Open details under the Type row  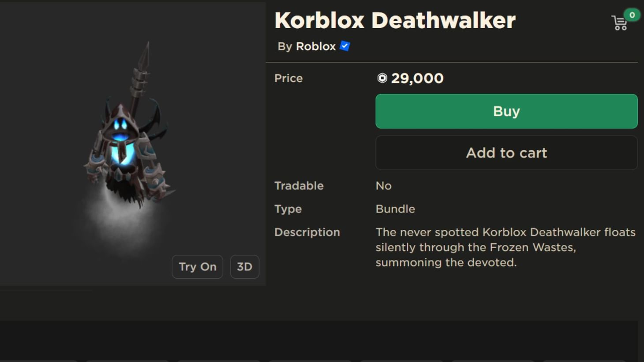[x=395, y=209]
